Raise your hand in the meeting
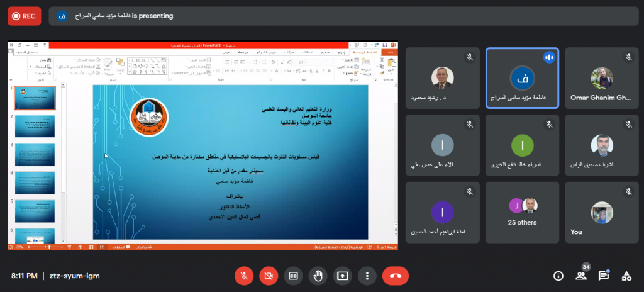 (x=318, y=276)
